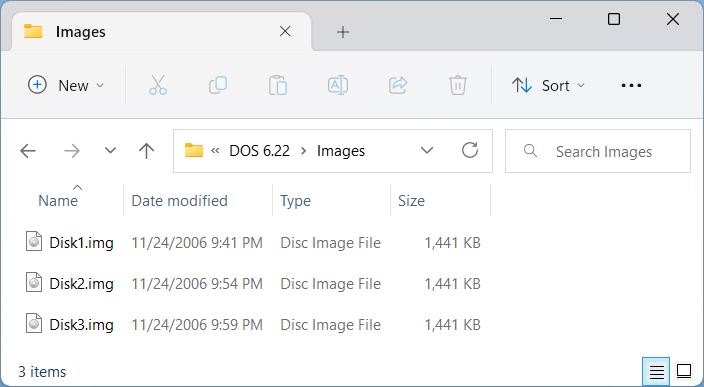Minimize the File Explorer window
The height and width of the screenshot is (387, 704).
pos(556,19)
